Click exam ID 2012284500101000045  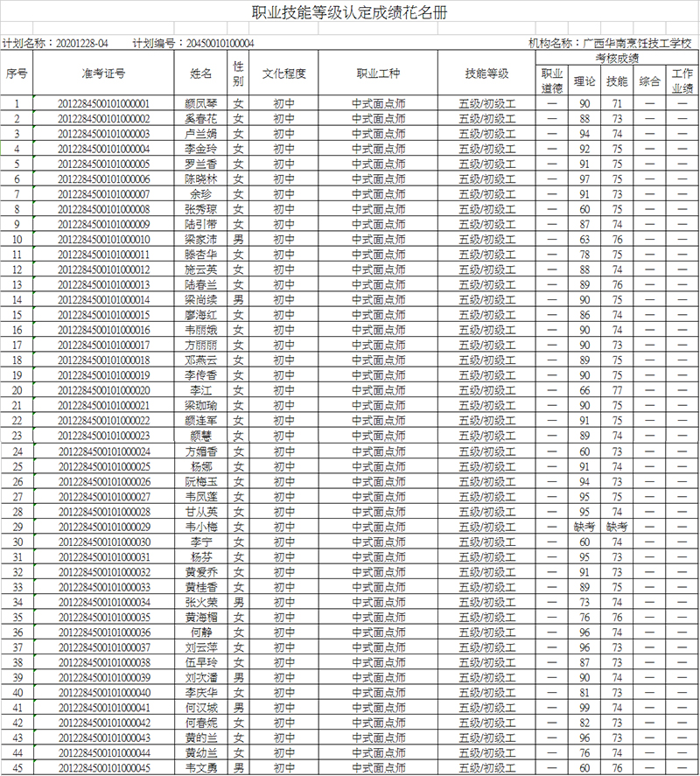click(x=103, y=768)
